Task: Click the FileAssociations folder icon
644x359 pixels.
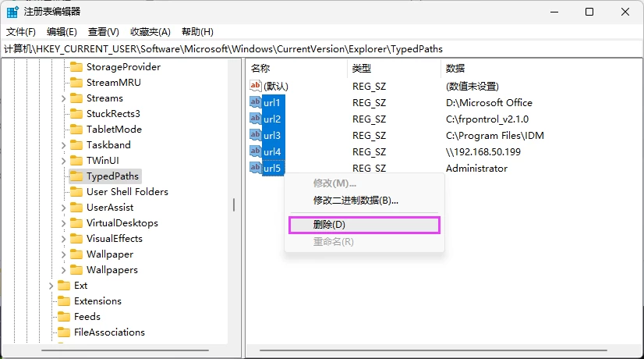Action: (x=64, y=332)
